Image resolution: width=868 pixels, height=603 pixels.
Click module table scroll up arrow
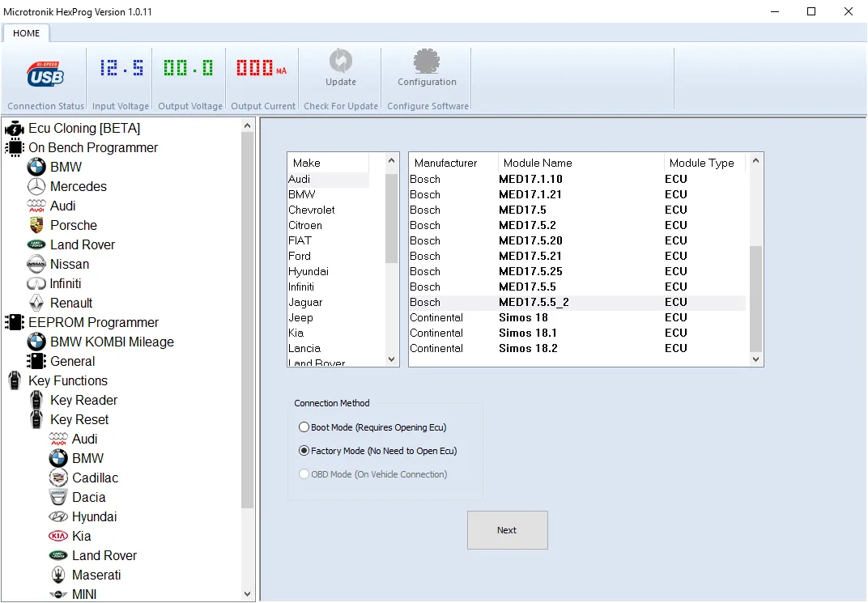pyautogui.click(x=755, y=160)
